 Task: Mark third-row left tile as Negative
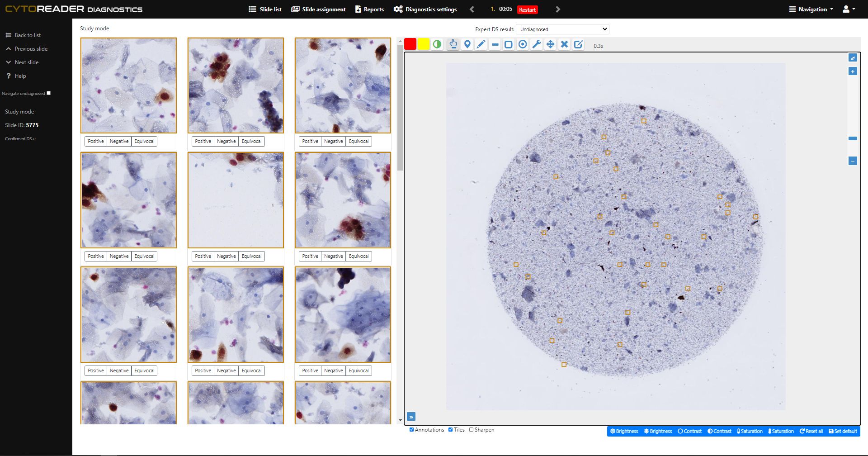[x=119, y=370]
